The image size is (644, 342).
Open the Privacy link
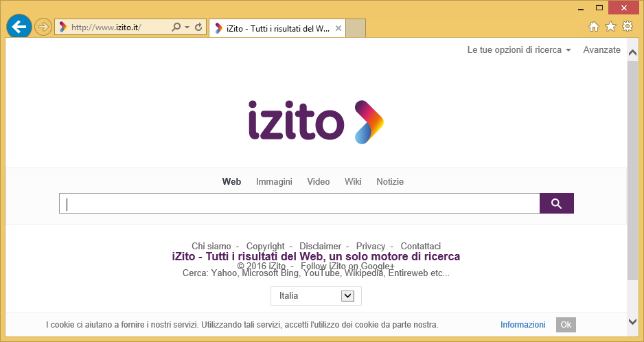click(371, 247)
